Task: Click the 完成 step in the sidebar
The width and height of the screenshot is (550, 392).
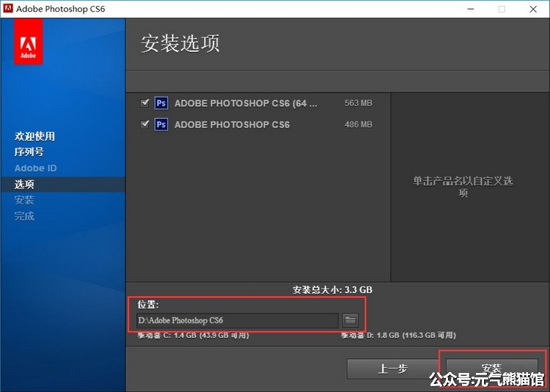Action: coord(24,216)
